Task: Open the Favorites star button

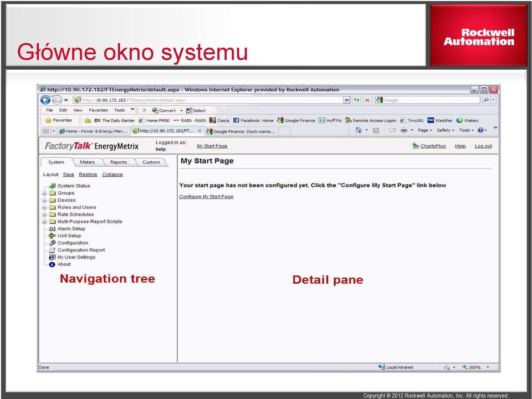Action: (59, 120)
